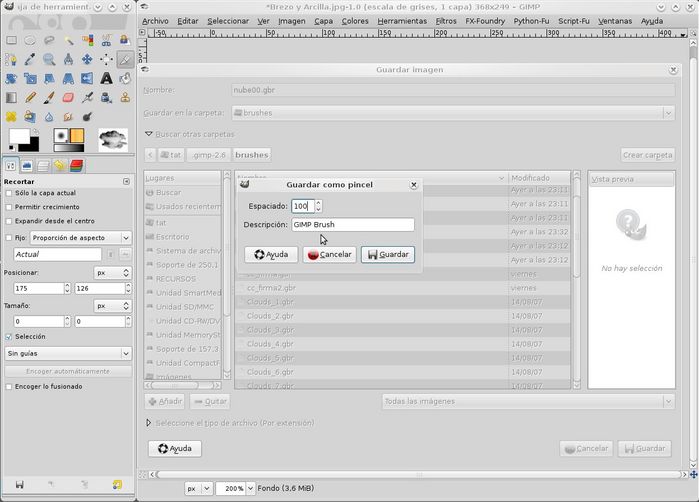Select the Ellipse Select tool
The height and width of the screenshot is (502, 699).
pos(30,41)
